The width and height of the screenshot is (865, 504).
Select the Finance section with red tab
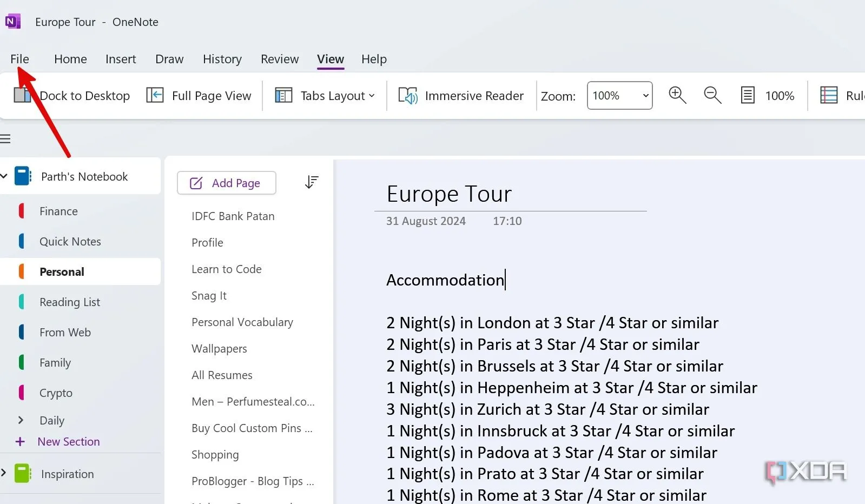pyautogui.click(x=58, y=211)
